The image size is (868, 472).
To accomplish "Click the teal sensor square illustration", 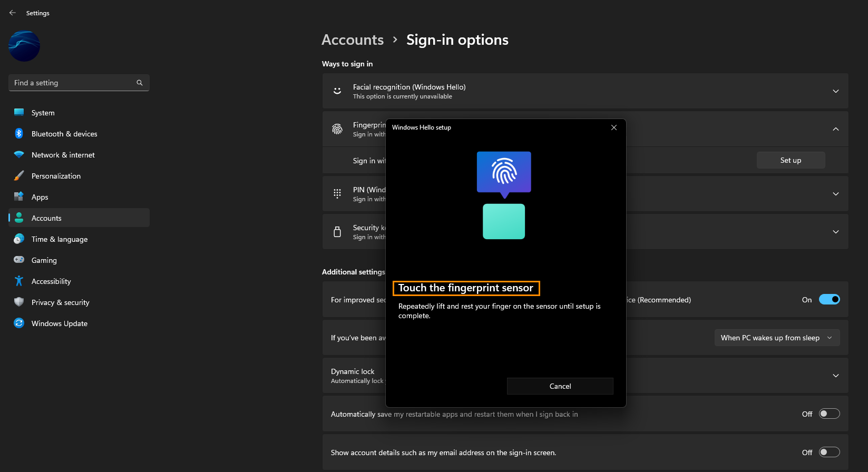I will (504, 221).
